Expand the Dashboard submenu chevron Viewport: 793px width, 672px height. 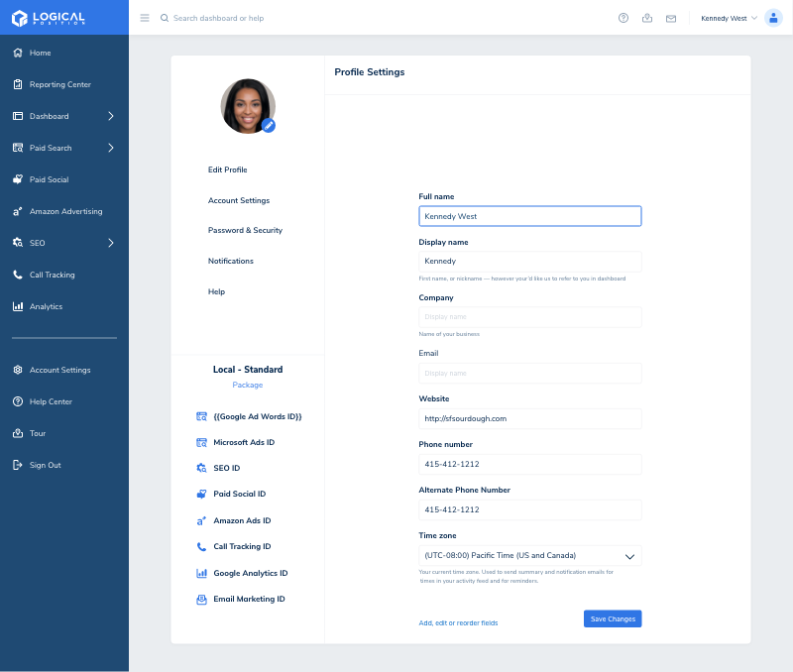coord(111,116)
